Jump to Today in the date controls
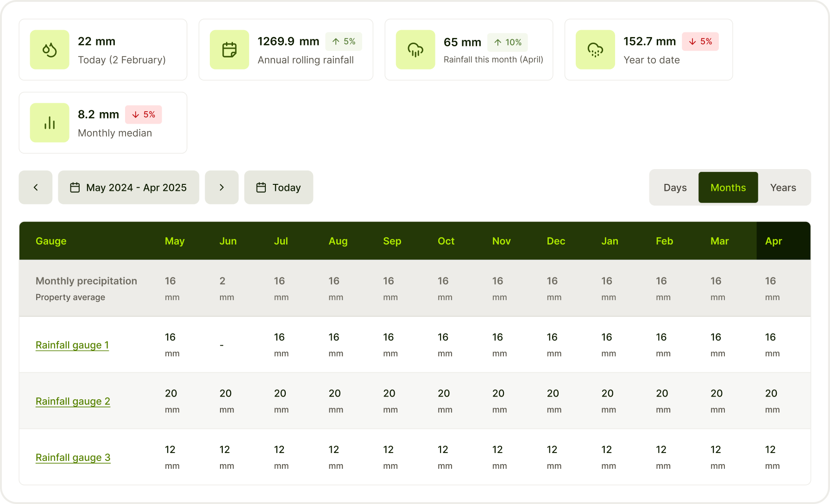Screen dimensions: 830x504 (279, 187)
